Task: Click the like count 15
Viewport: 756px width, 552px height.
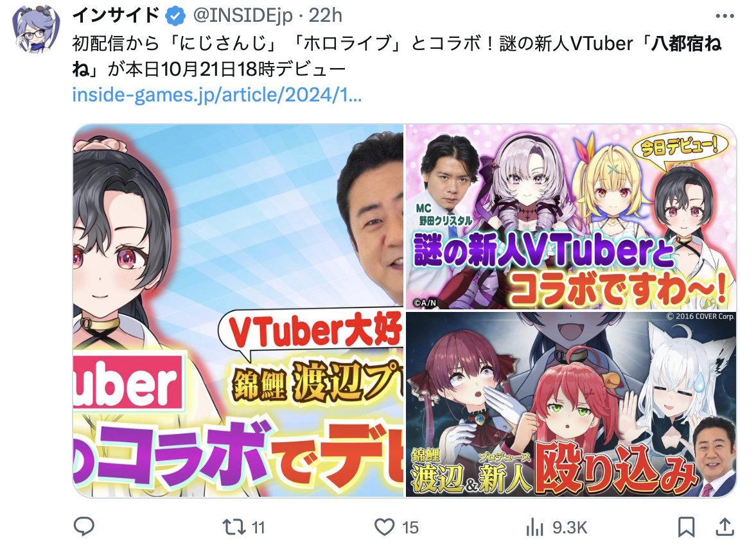Action: coord(410,528)
